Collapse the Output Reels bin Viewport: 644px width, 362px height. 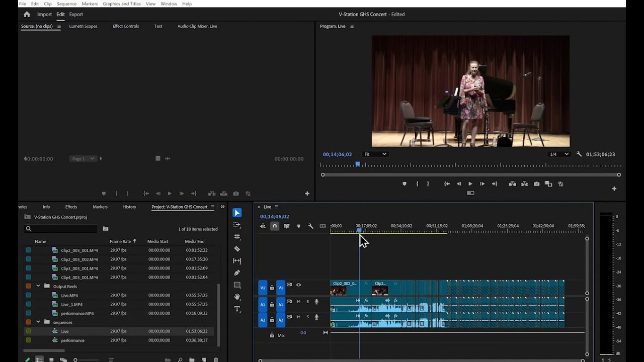point(38,286)
